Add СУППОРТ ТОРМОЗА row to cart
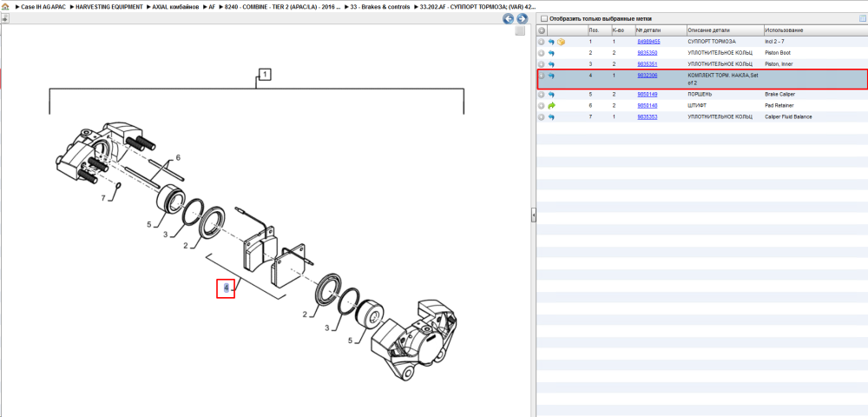 pyautogui.click(x=542, y=42)
